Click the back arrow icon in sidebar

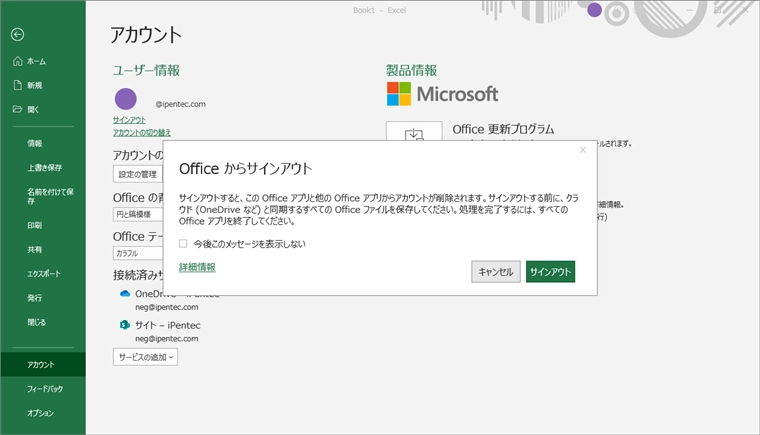17,34
